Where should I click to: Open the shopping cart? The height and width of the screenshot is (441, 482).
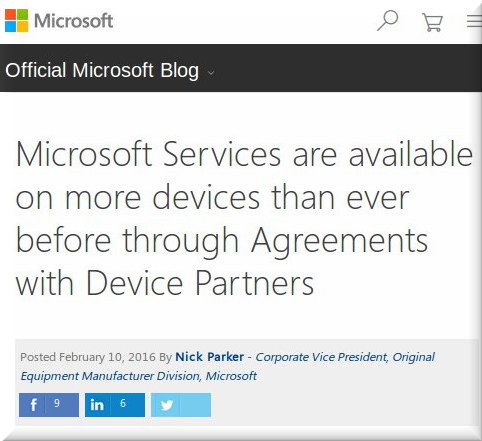pyautogui.click(x=432, y=22)
